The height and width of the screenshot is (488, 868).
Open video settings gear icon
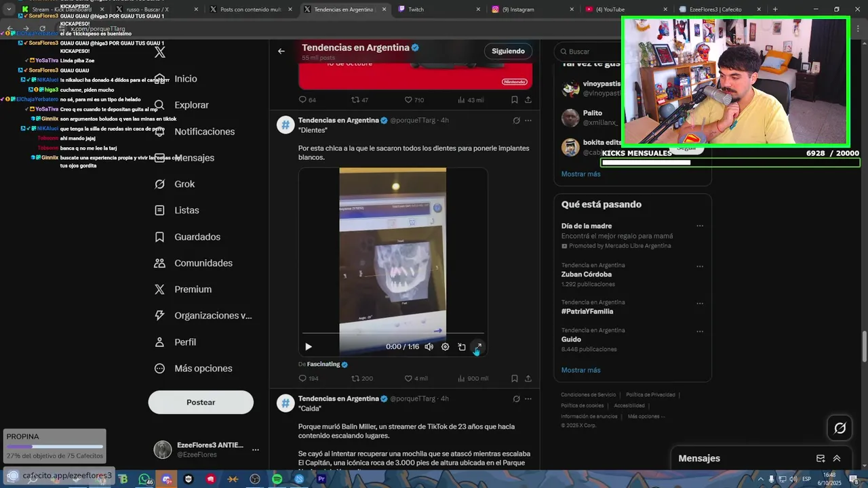(x=445, y=346)
